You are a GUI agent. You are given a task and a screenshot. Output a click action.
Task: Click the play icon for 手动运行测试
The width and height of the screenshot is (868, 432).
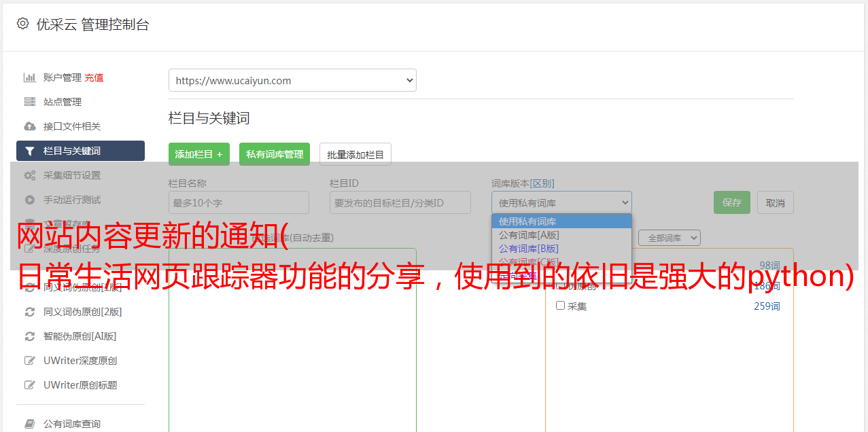pyautogui.click(x=30, y=200)
